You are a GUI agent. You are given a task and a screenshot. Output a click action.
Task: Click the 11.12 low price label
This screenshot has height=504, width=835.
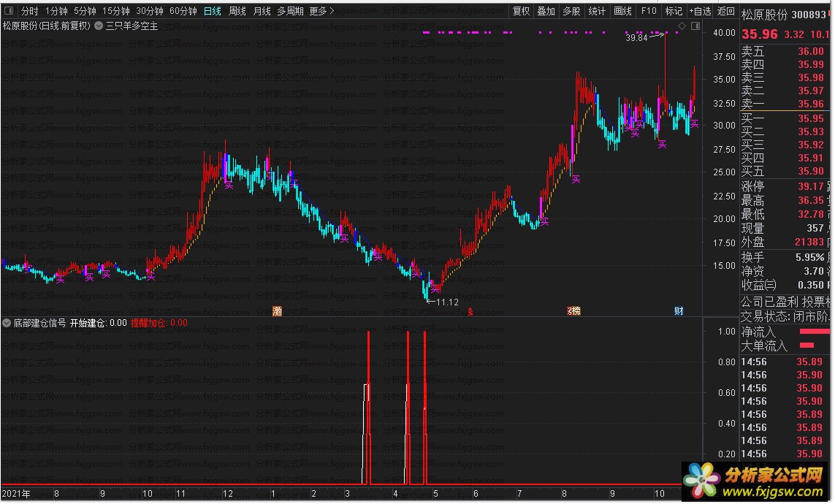tap(447, 302)
